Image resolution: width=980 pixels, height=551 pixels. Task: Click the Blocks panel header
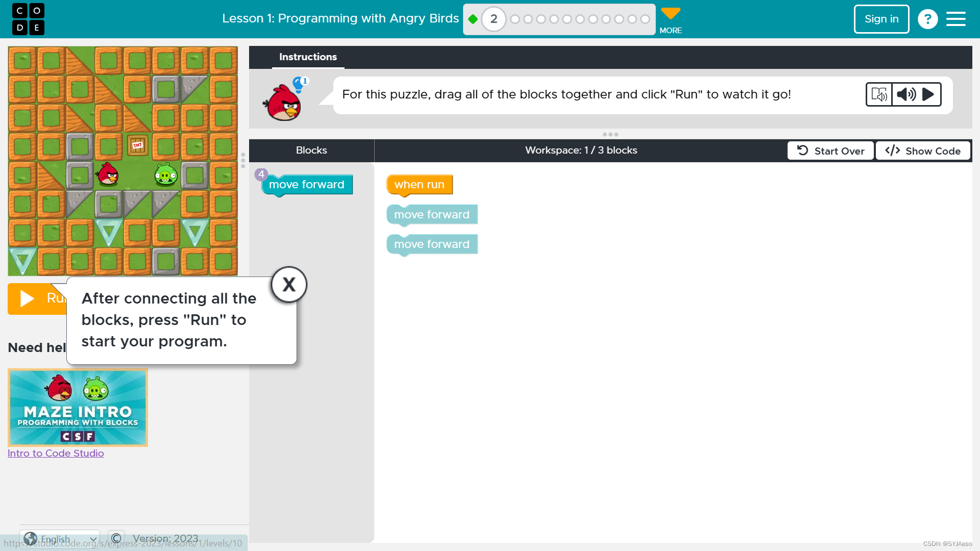point(311,151)
